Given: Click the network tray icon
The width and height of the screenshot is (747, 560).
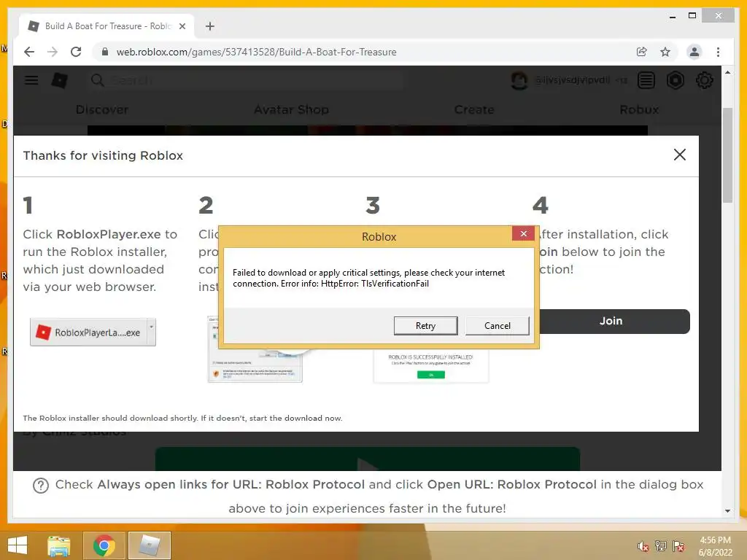Looking at the screenshot, I should pos(661,546).
